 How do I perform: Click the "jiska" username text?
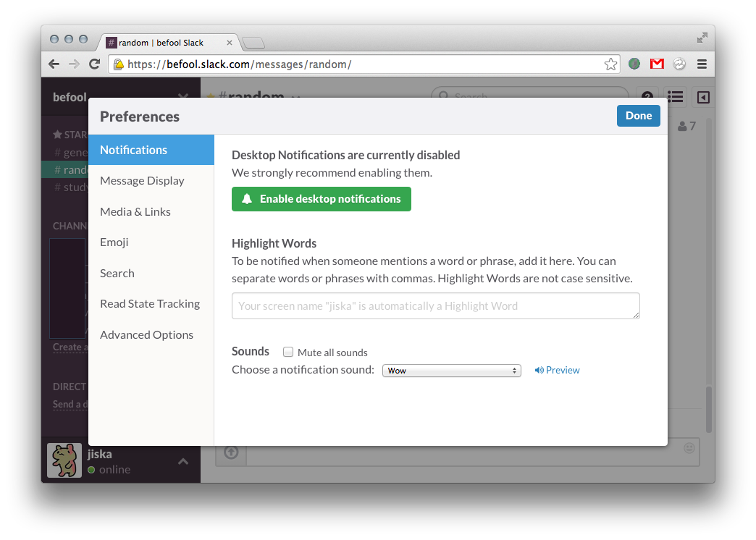(x=99, y=454)
